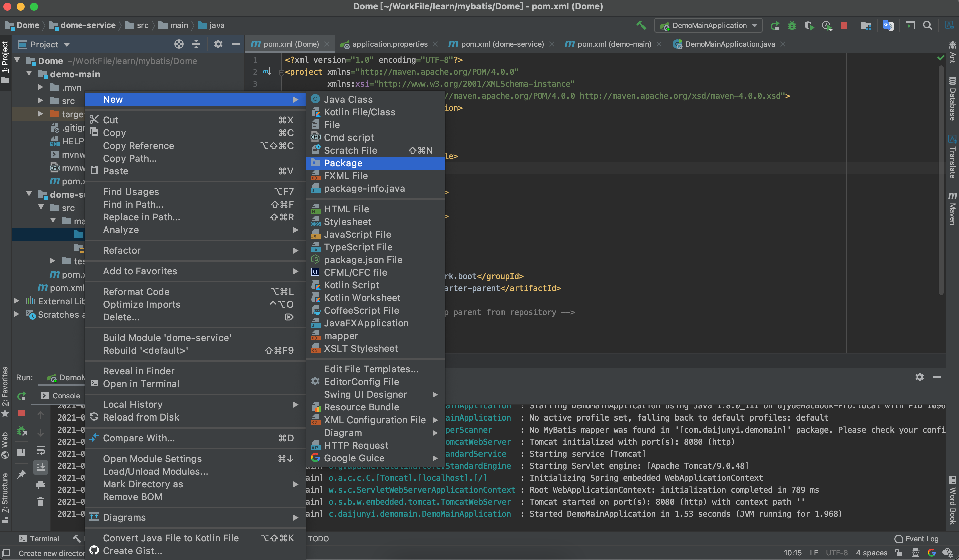Click the Run with Coverage icon
Image resolution: width=959 pixels, height=560 pixels.
[809, 25]
